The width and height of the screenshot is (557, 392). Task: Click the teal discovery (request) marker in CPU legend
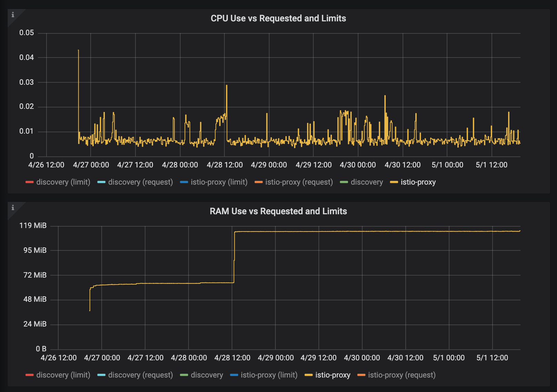(101, 182)
